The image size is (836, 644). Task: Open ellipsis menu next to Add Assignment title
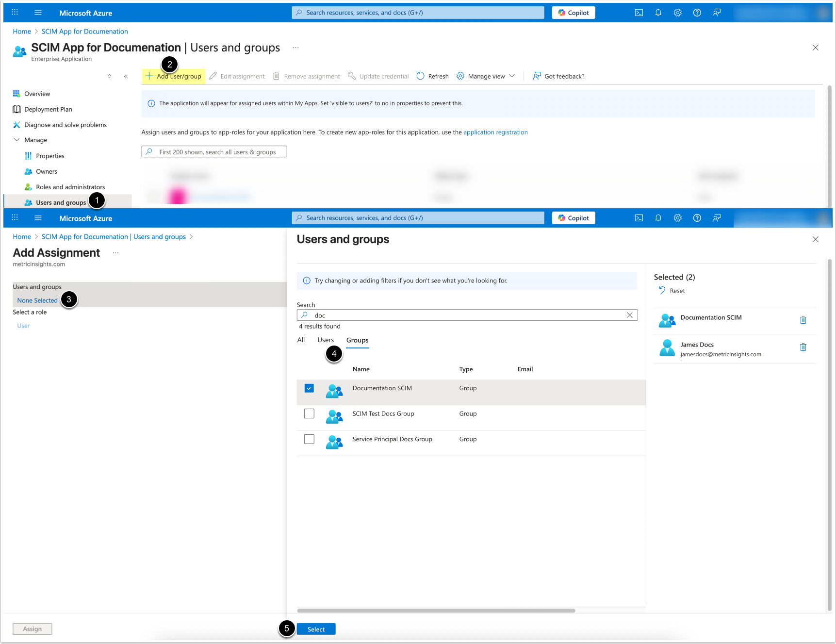(x=115, y=253)
